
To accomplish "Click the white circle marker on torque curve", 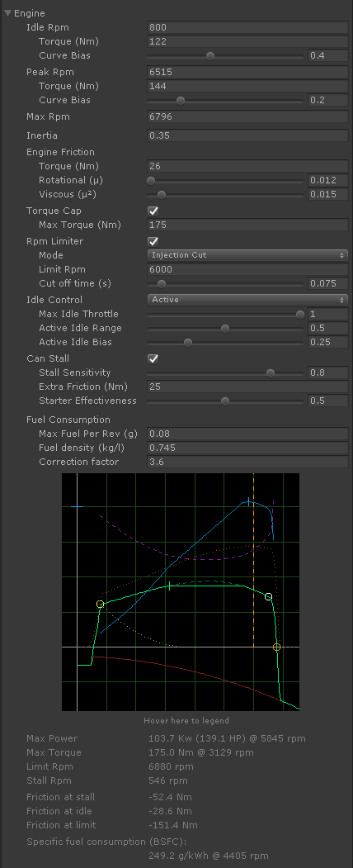I will pyautogui.click(x=269, y=596).
